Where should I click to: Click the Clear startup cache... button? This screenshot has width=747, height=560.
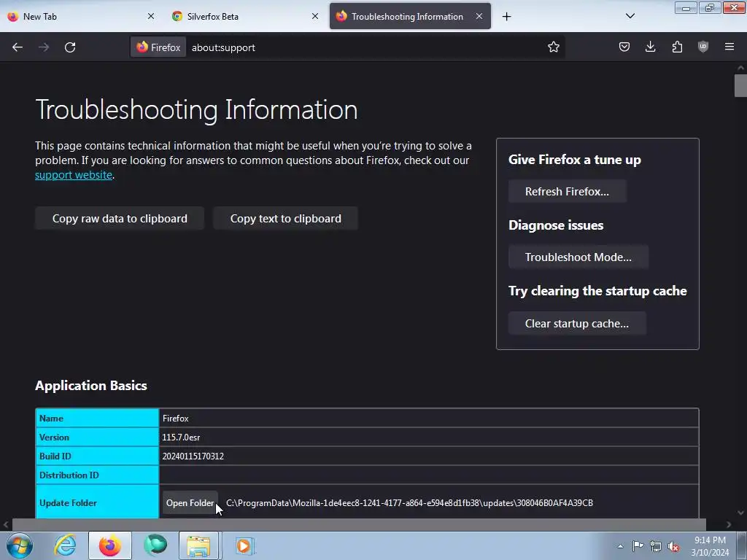pyautogui.click(x=576, y=323)
